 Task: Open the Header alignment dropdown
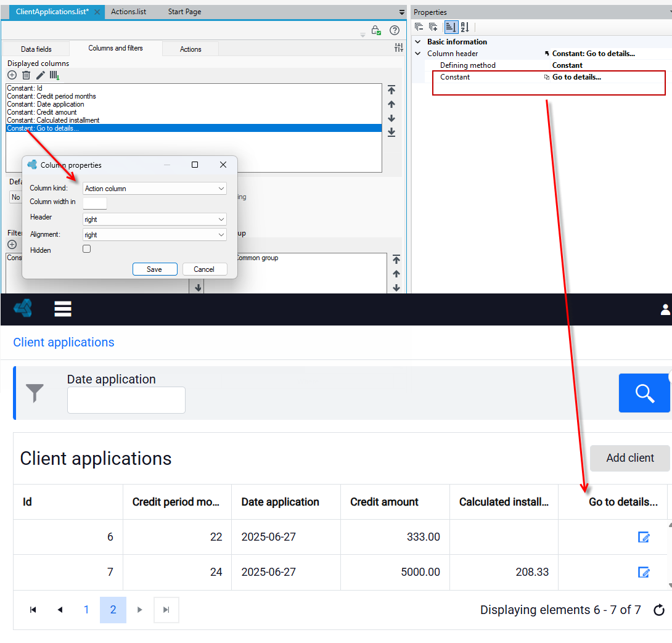coord(154,219)
